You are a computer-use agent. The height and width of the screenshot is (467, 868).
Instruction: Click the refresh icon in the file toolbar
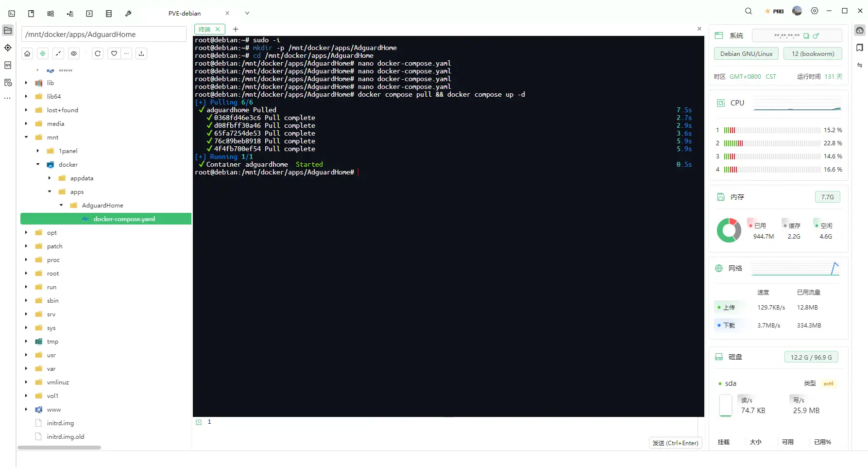pyautogui.click(x=97, y=53)
